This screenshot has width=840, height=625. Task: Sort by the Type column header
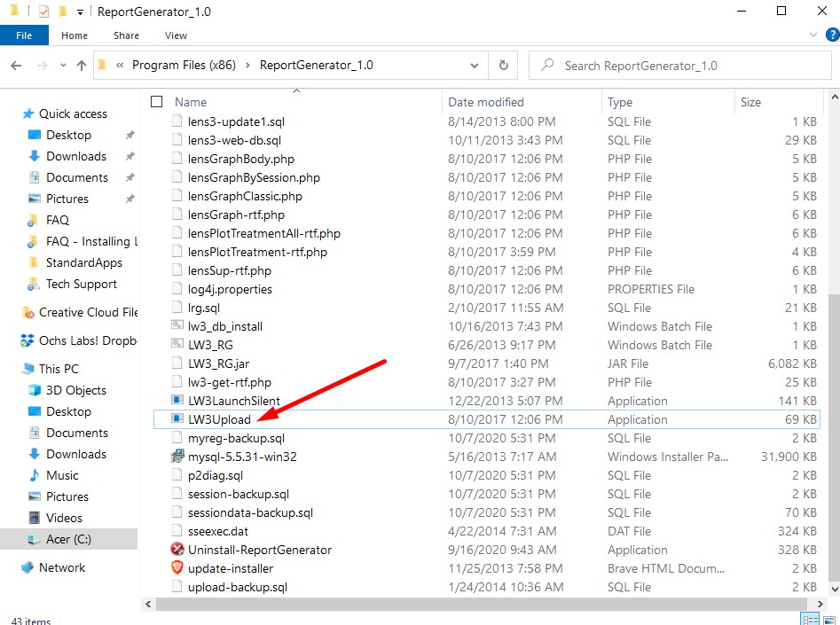pos(620,102)
